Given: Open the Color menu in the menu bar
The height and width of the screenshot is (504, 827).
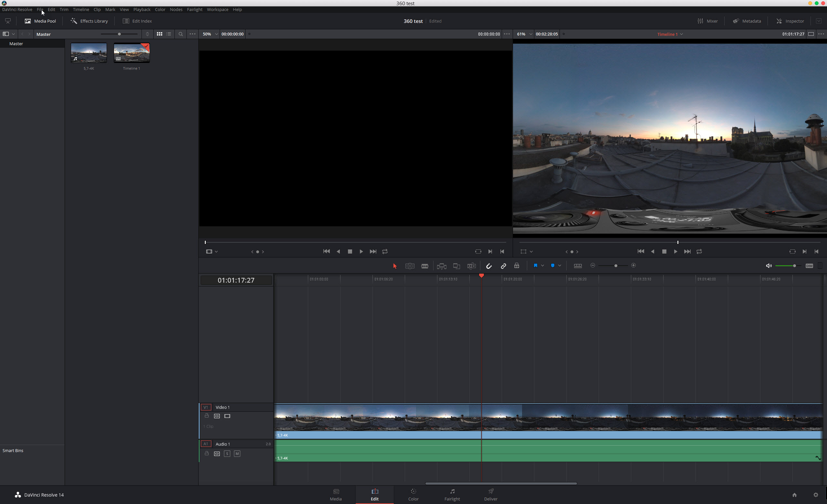Looking at the screenshot, I should click(160, 9).
